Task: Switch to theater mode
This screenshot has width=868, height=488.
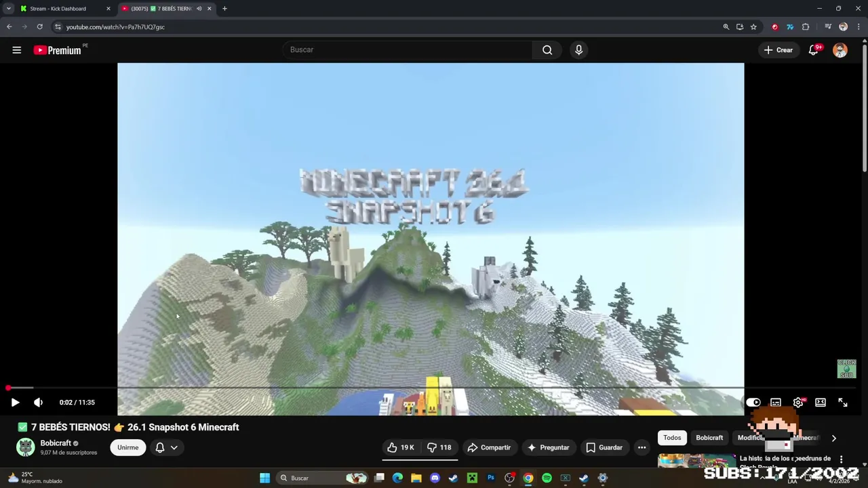Action: pos(821,403)
